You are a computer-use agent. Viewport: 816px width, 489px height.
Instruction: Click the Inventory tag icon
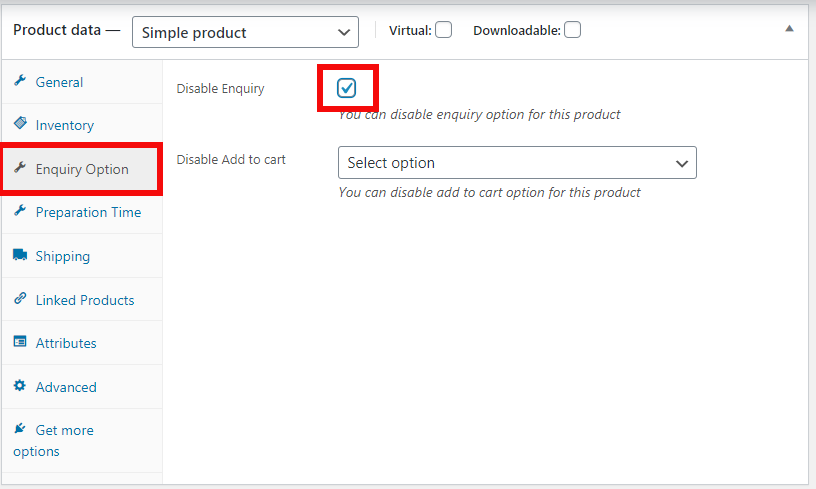coord(20,124)
